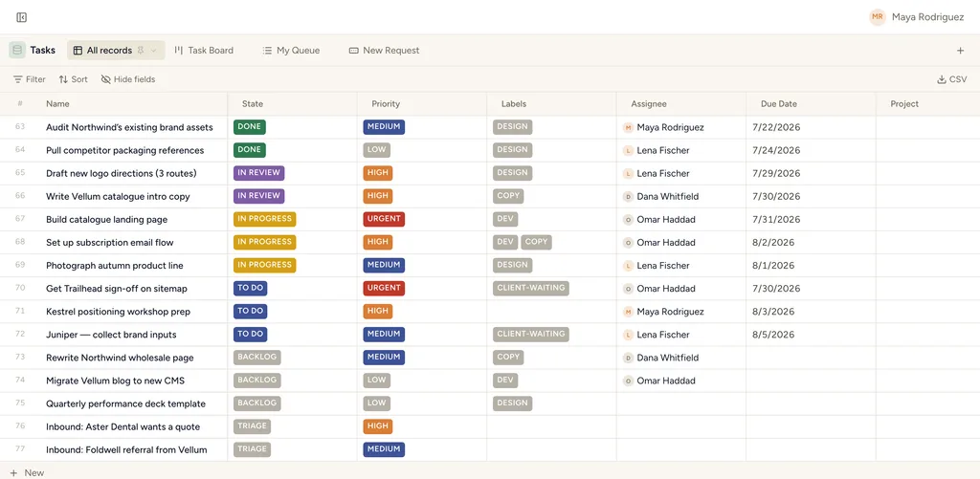Click MEDIUM priority of Foldwell referral row
The image size is (980, 479).
point(384,449)
